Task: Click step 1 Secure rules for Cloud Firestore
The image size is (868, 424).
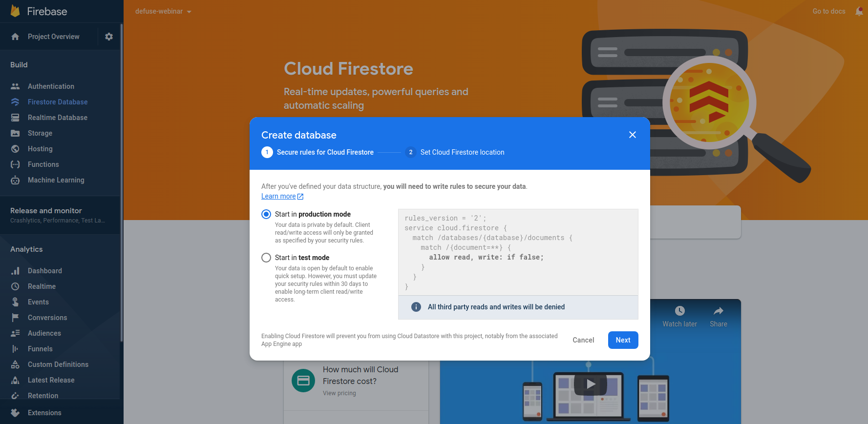Action: (x=318, y=152)
